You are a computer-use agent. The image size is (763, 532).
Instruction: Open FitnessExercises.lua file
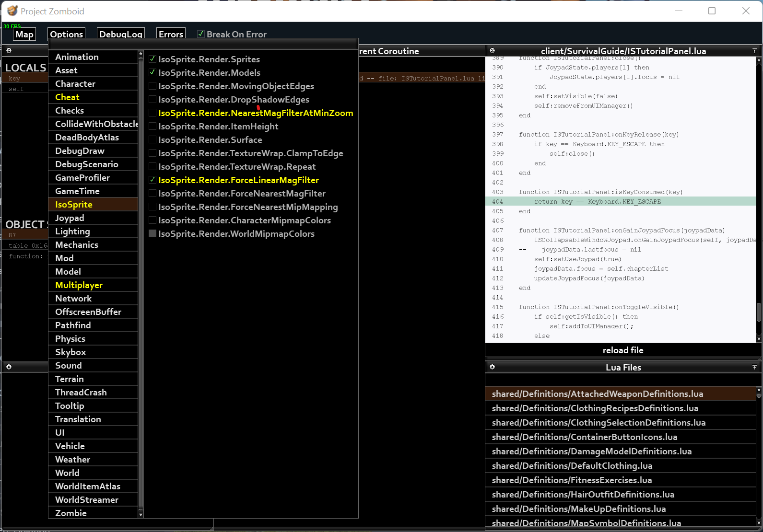click(621, 480)
